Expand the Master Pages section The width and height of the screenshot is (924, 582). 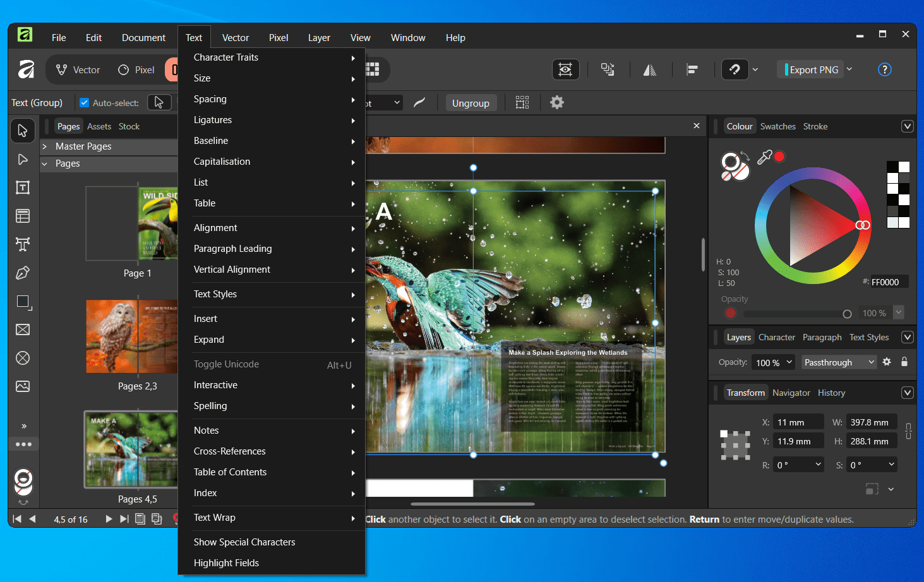point(45,146)
